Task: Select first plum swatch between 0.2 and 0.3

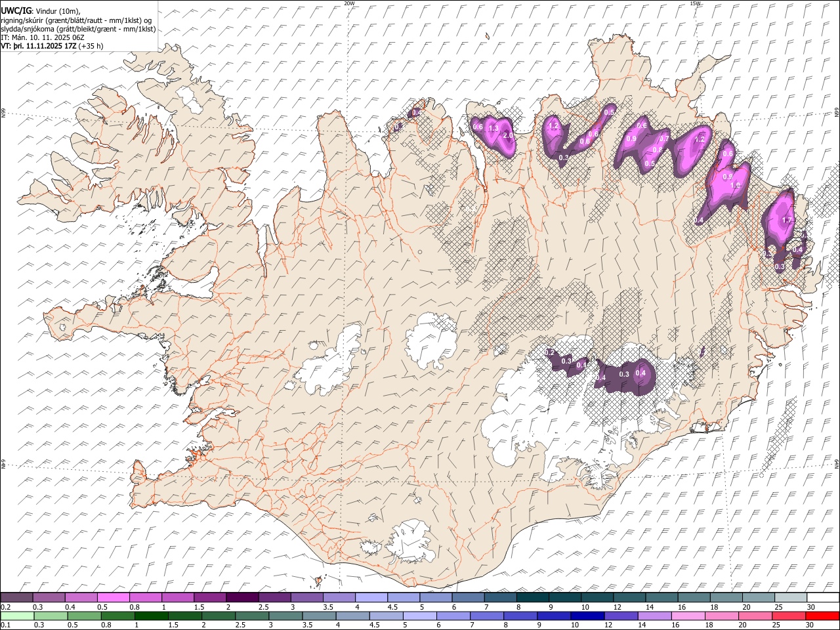Action: (16, 598)
